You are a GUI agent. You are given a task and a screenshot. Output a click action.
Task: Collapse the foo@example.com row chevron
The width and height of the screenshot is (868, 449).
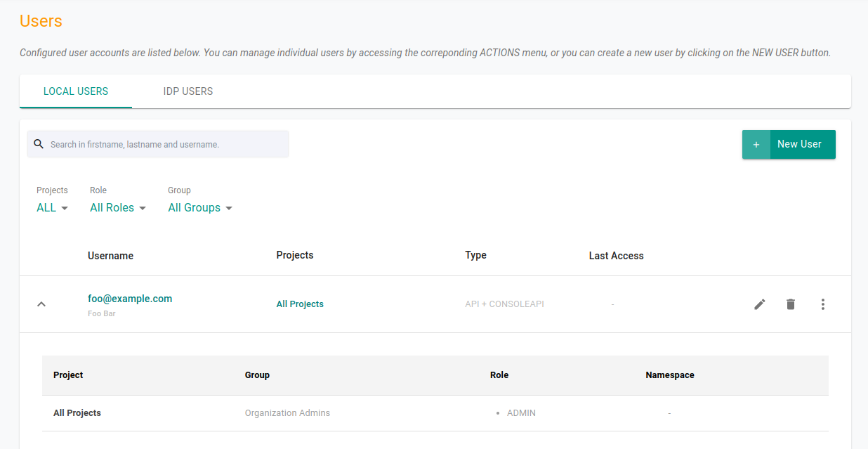coord(41,304)
